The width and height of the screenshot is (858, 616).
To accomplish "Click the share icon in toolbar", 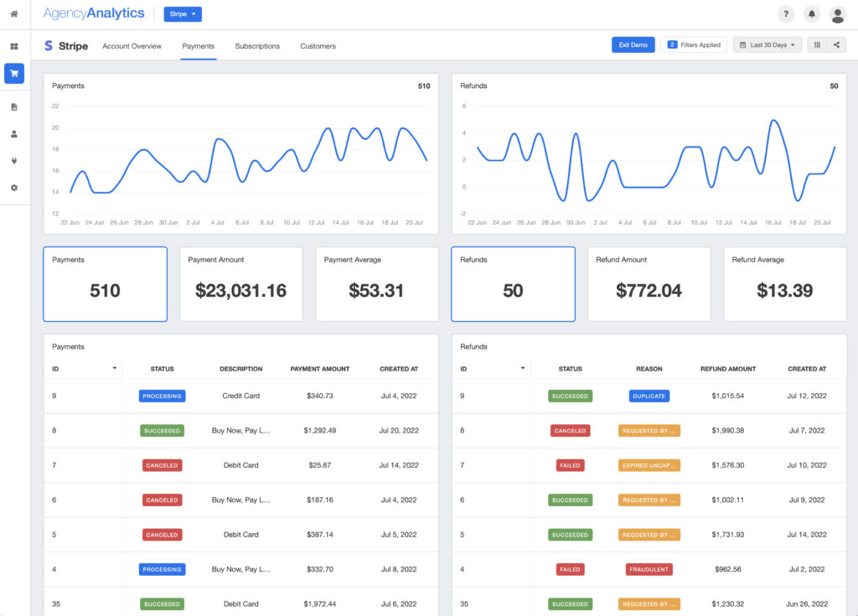I will 837,45.
